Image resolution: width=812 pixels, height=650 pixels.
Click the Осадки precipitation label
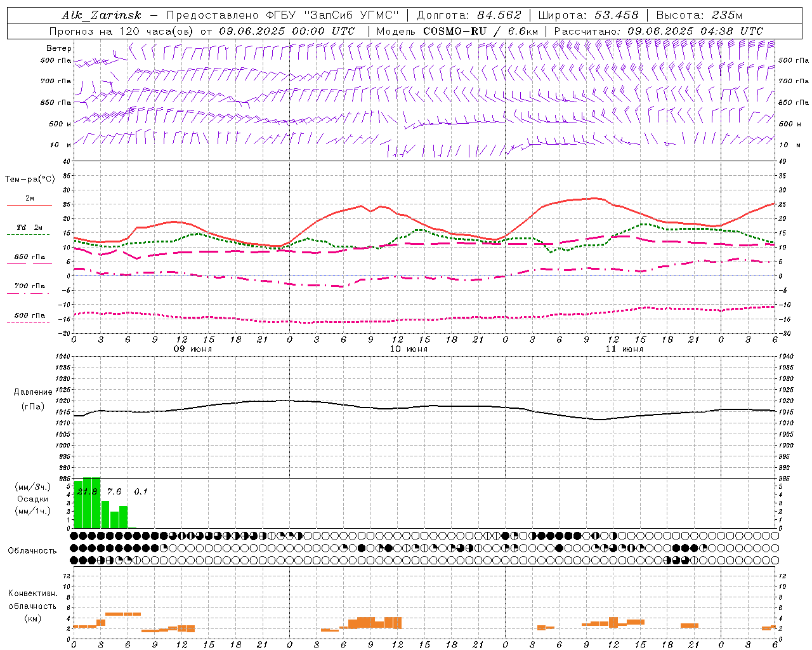[33, 499]
